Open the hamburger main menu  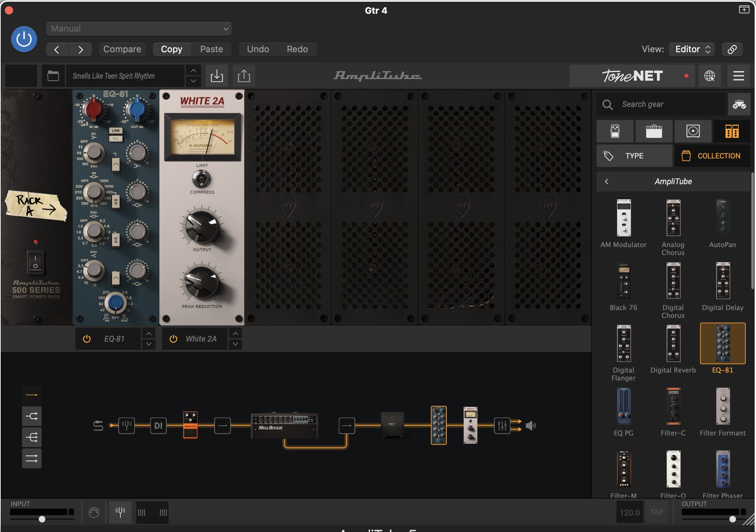pyautogui.click(x=738, y=76)
